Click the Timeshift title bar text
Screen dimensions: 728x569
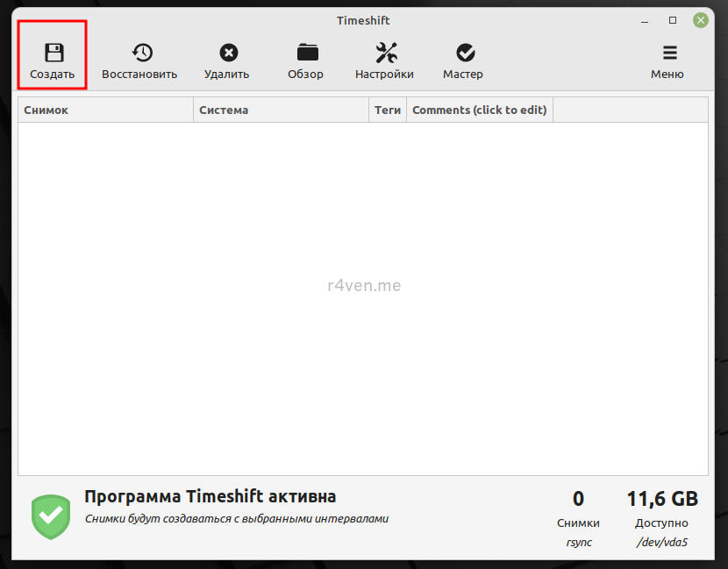pyautogui.click(x=363, y=20)
